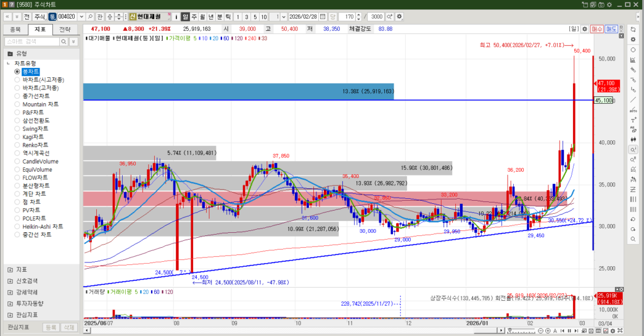The width and height of the screenshot is (644, 336).
Task: Open chart settings gear in top toolbar
Action: coord(399,16)
